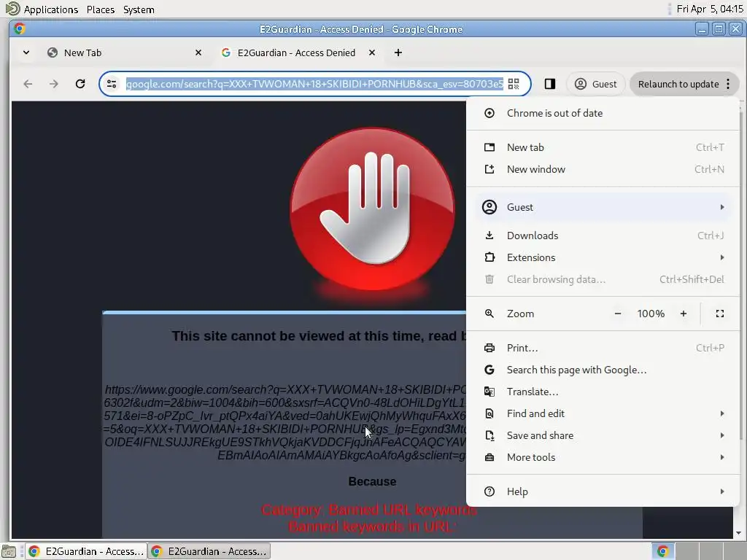747x560 pixels.
Task: Click the forward navigation arrow
Action: [x=54, y=85]
